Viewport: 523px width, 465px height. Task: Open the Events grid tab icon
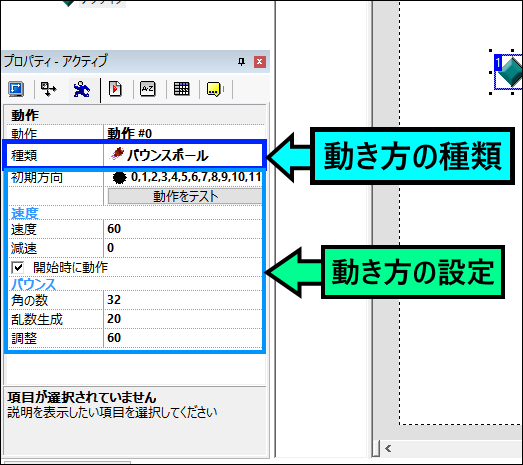click(181, 89)
